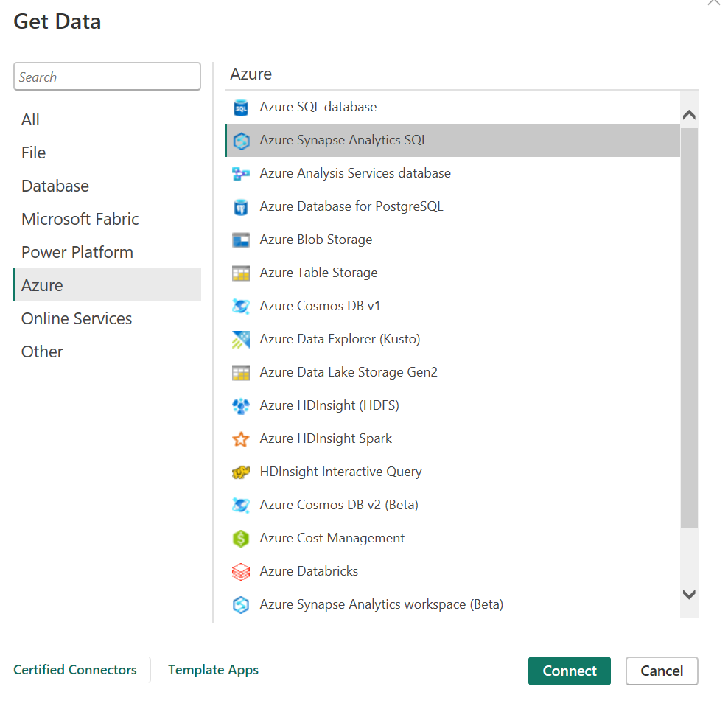Select the "Azure Synapse Analytics SQL" connector text
This screenshot has width=728, height=706.
coord(343,140)
